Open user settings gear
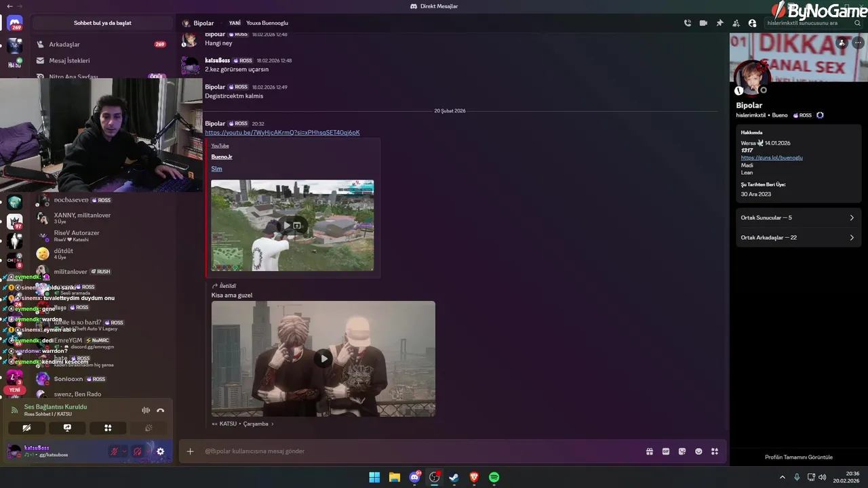Screen dimensions: 868x488 point(161,451)
